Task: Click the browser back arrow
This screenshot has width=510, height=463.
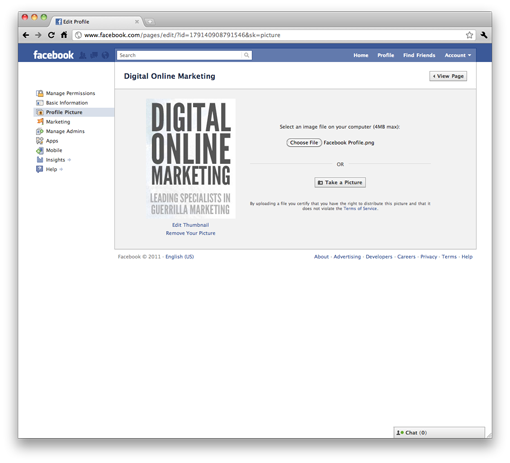Action: (x=26, y=35)
